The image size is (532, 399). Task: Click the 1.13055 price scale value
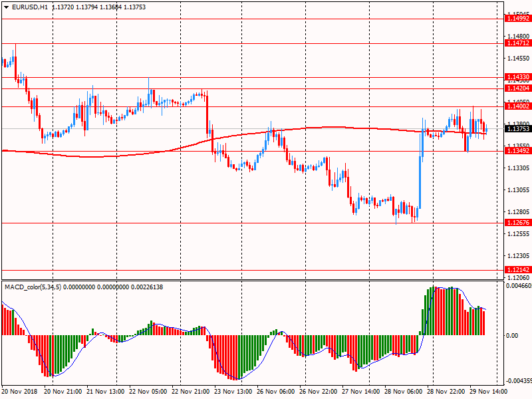coord(518,190)
